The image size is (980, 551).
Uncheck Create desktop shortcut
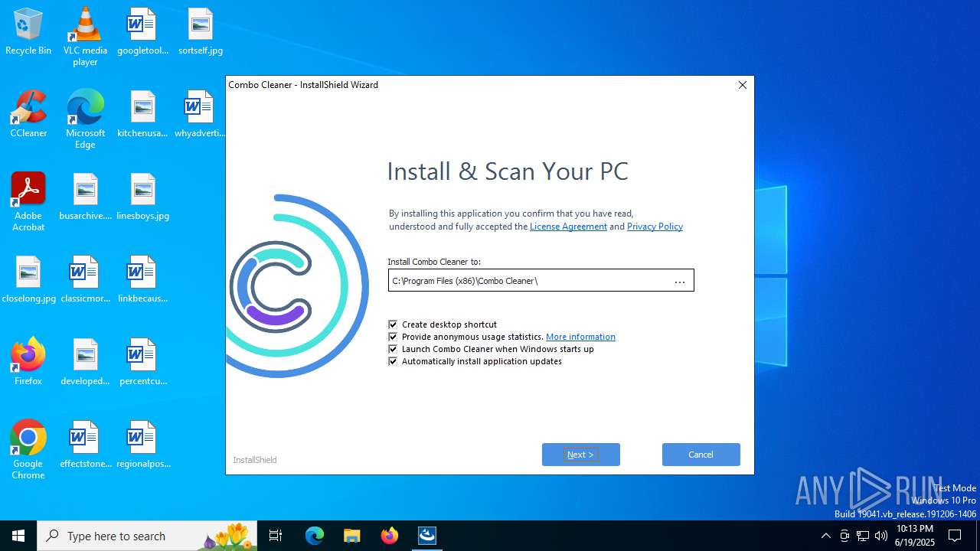393,324
